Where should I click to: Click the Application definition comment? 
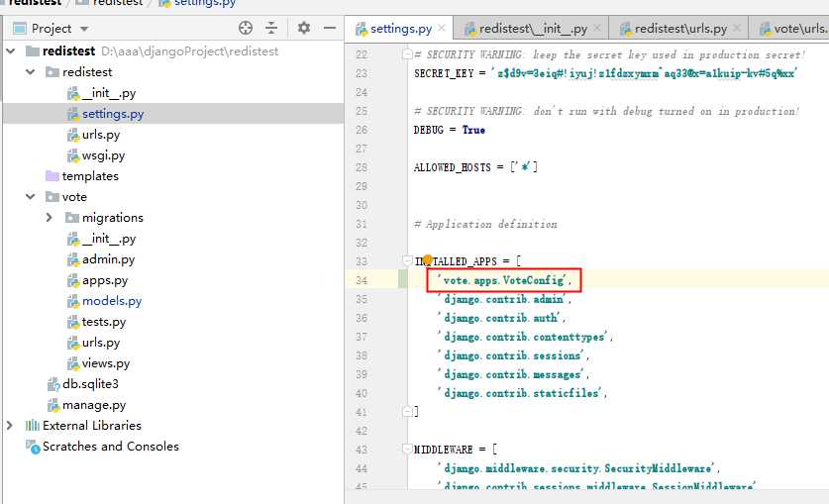point(485,224)
